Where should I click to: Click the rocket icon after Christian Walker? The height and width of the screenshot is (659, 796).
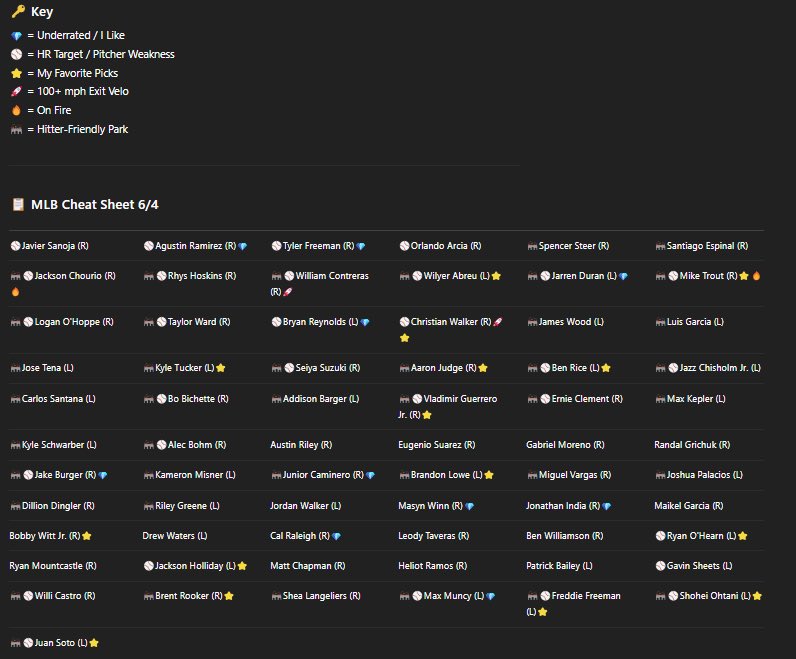498,322
